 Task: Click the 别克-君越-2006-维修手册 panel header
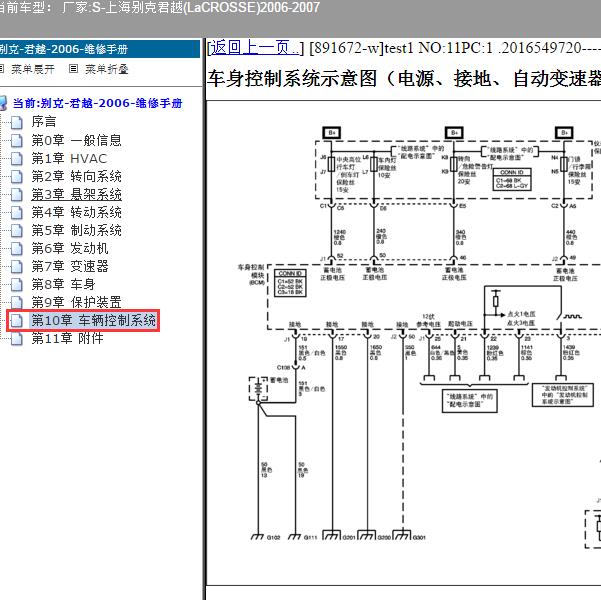click(100, 49)
